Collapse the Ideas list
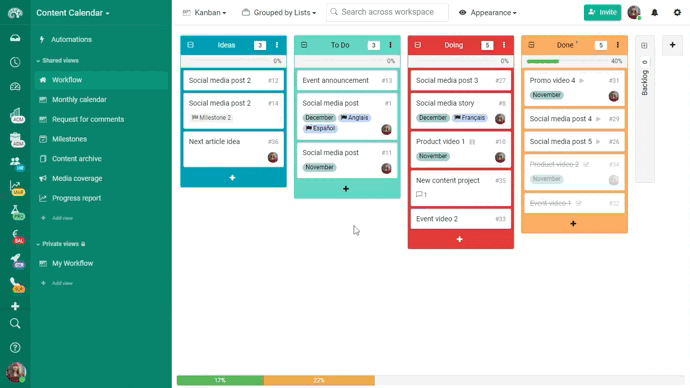The width and height of the screenshot is (690, 388). pyautogui.click(x=191, y=45)
